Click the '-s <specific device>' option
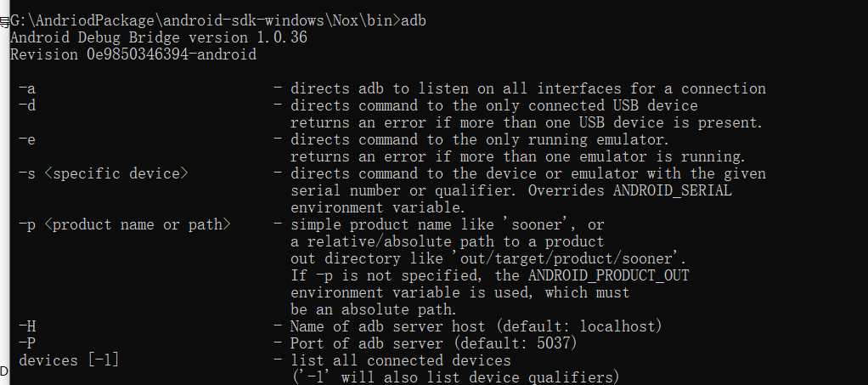Image resolution: width=868 pixels, height=385 pixels. click(x=104, y=173)
